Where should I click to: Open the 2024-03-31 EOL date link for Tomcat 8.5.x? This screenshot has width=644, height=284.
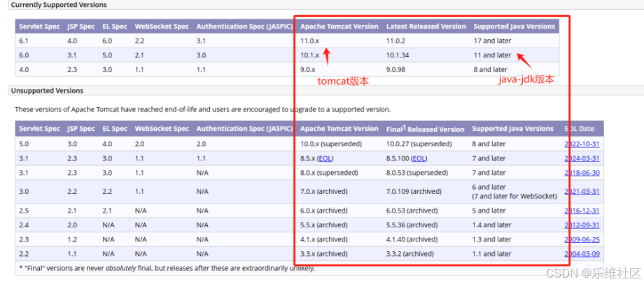pyautogui.click(x=582, y=158)
